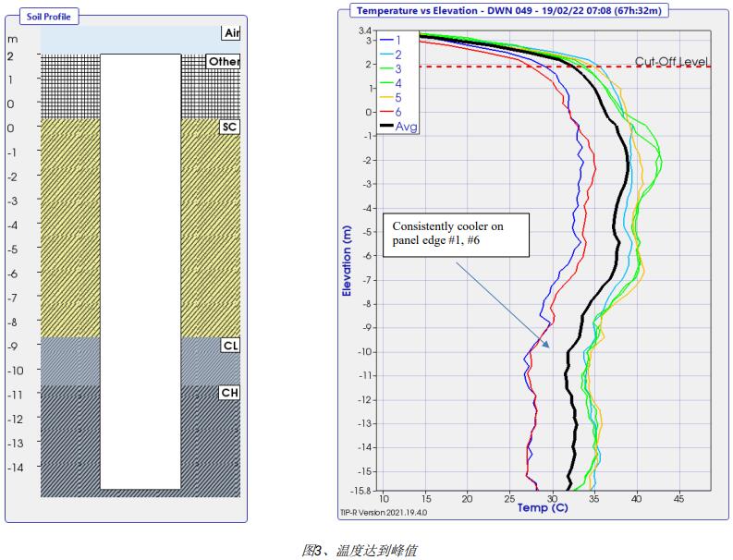Viewport: 733px width, 560px height.
Task: Select the CL soil layer tag
Action: (229, 345)
